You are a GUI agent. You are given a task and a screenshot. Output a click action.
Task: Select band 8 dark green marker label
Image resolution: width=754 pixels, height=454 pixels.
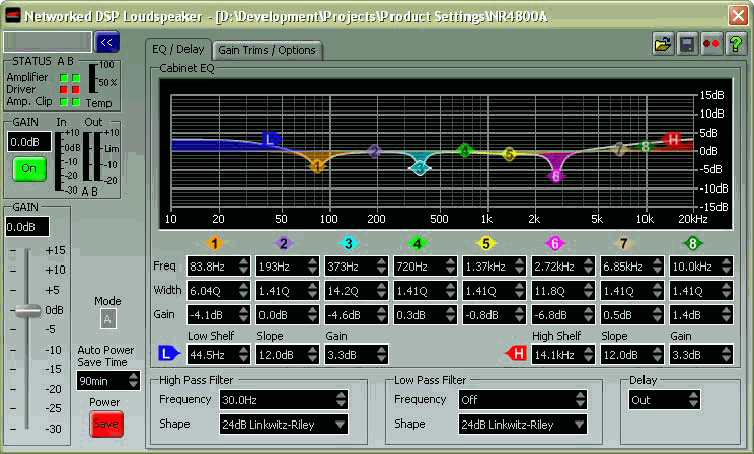coord(692,243)
